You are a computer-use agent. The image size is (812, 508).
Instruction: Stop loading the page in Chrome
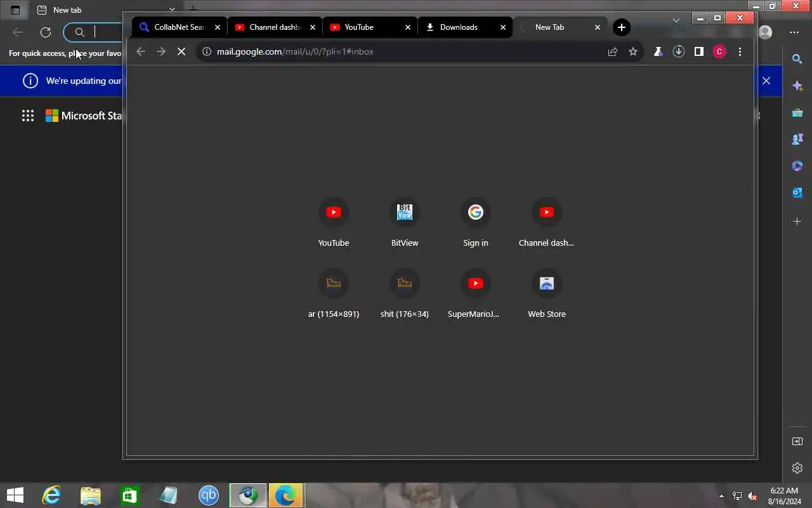pyautogui.click(x=181, y=51)
